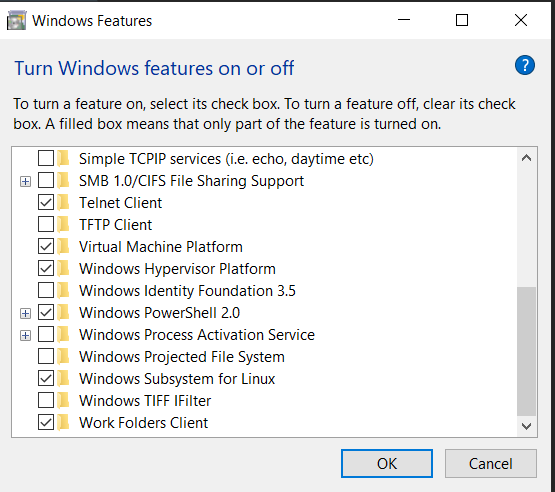
Task: Expand Windows Process Activation Service tree
Action: point(25,335)
